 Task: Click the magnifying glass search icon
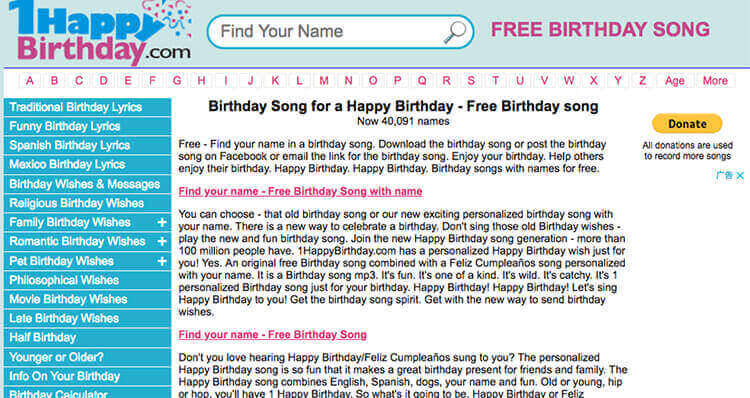click(x=454, y=32)
